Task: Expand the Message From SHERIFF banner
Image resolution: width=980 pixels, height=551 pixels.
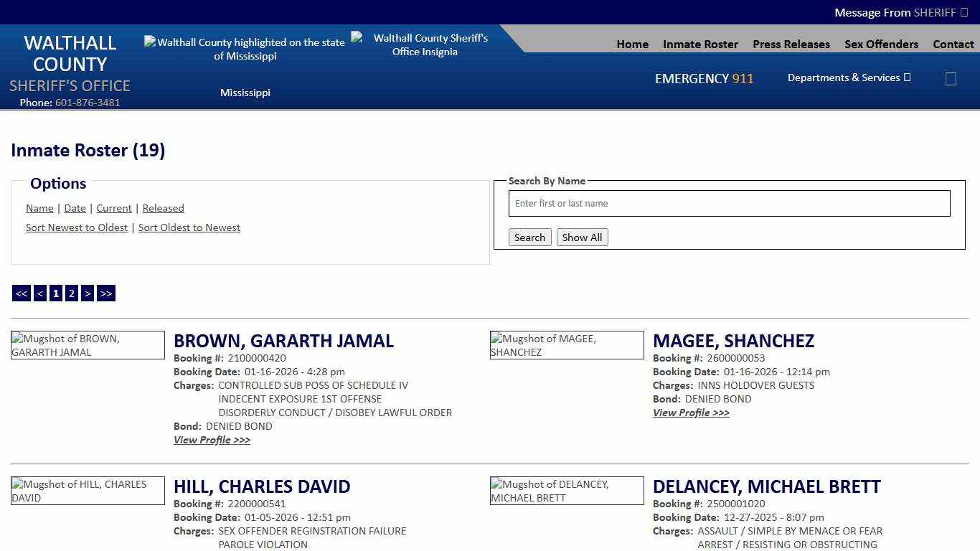Action: 901,12
